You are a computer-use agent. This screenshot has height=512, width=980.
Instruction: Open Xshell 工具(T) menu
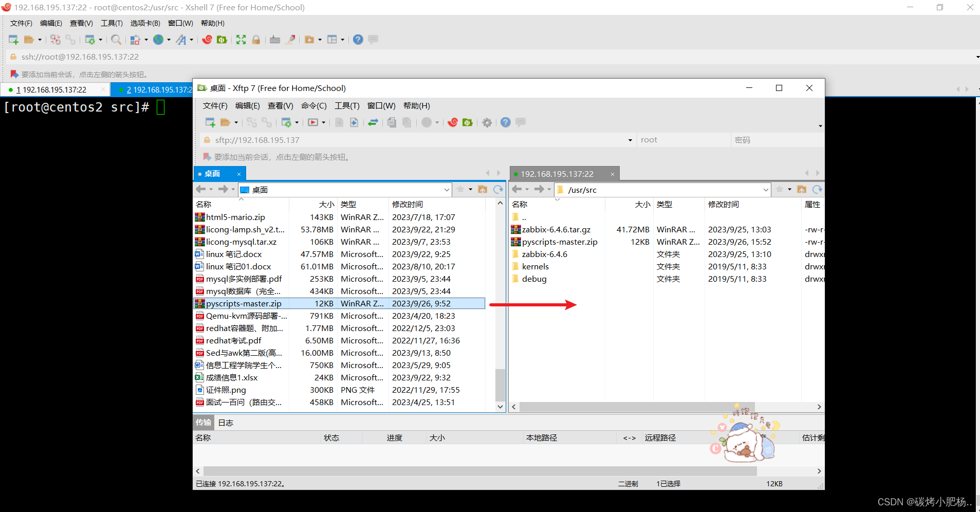[x=112, y=23]
